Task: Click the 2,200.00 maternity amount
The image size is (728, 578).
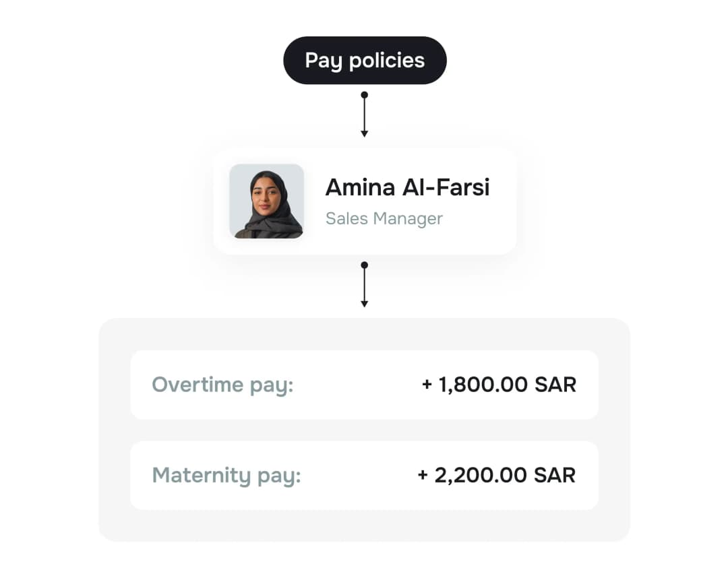Action: point(481,475)
